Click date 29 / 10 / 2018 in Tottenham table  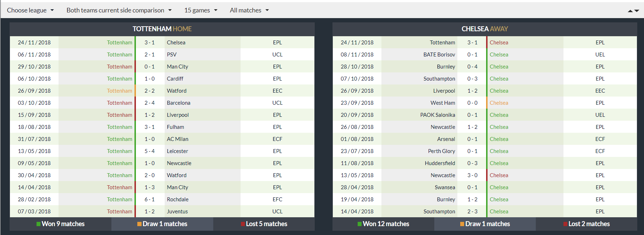(x=34, y=67)
